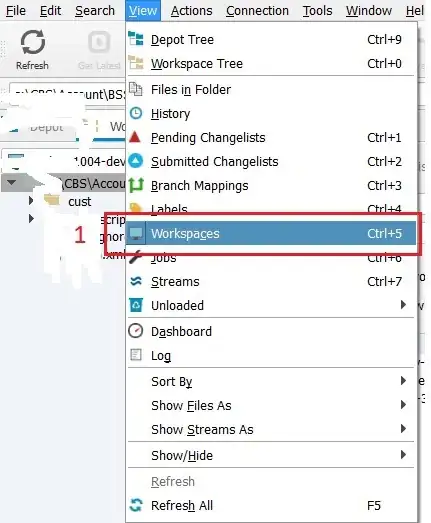Click the Unloaded recycle icon

pos(136,305)
